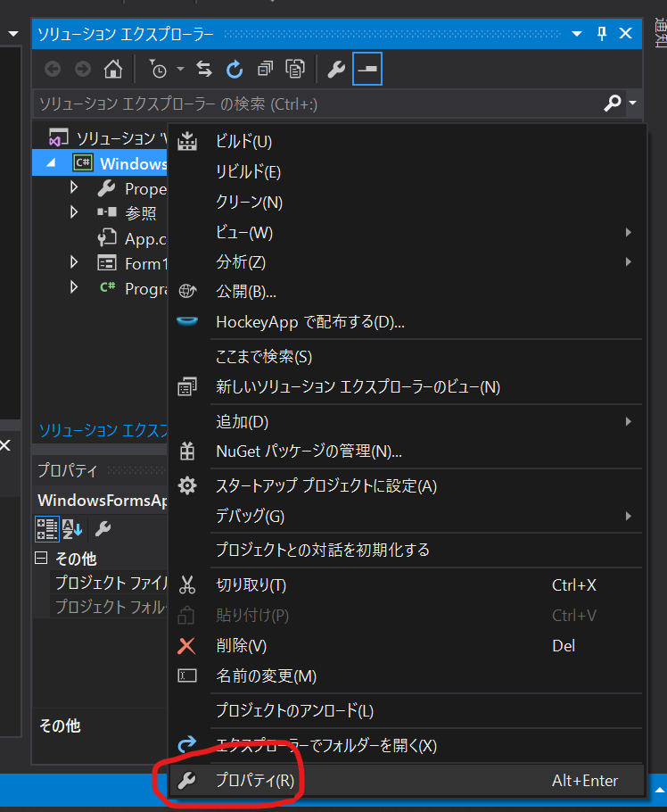Open Solution Explorer window position dropdown

[x=576, y=34]
